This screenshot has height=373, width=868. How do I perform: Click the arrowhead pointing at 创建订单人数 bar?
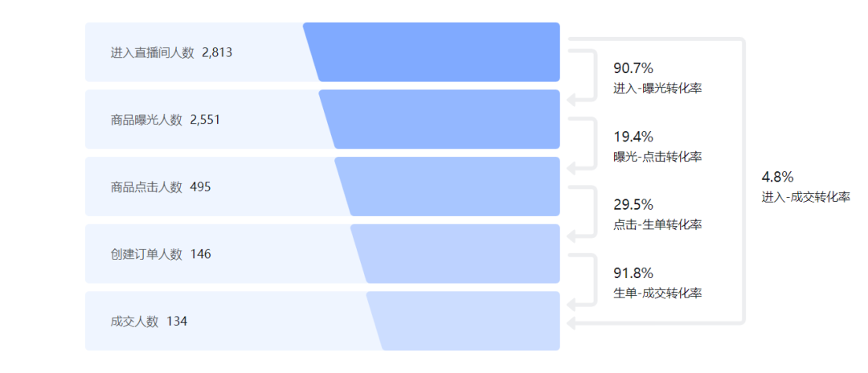pos(571,236)
